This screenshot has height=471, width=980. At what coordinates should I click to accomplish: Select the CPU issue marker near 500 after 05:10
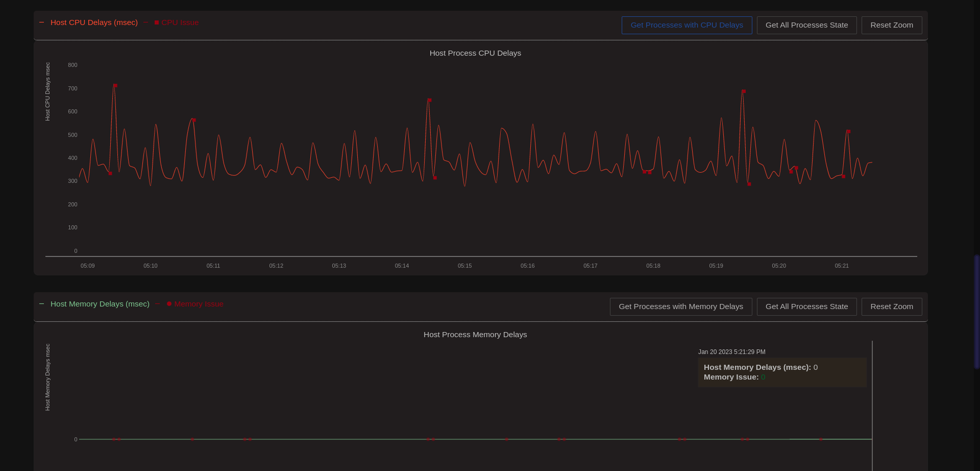pyautogui.click(x=194, y=120)
